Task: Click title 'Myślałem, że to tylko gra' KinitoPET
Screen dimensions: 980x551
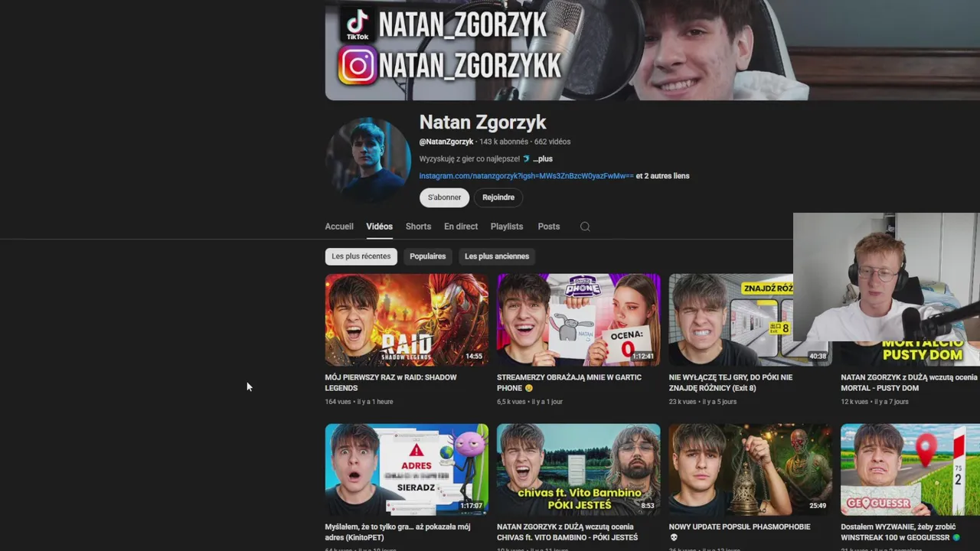Action: click(397, 532)
